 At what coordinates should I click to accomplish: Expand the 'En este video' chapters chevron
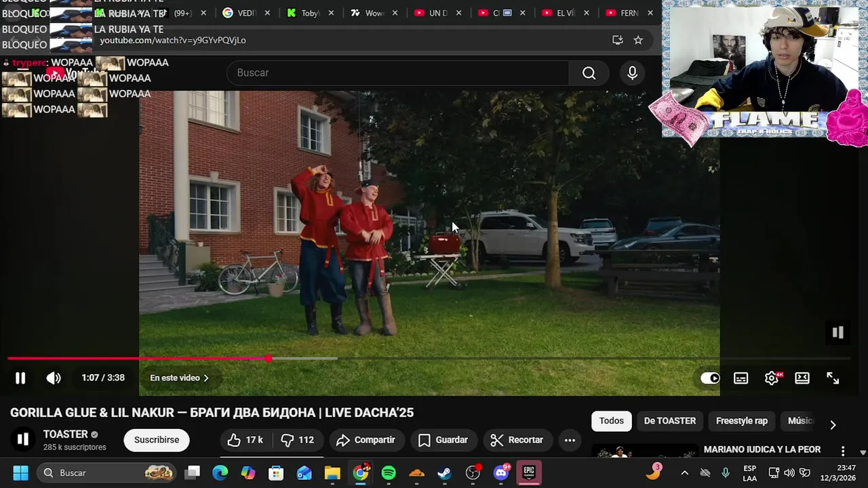(206, 378)
